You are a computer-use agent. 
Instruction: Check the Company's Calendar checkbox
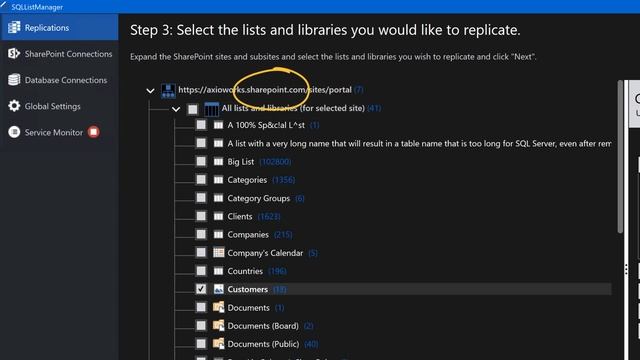click(x=201, y=253)
